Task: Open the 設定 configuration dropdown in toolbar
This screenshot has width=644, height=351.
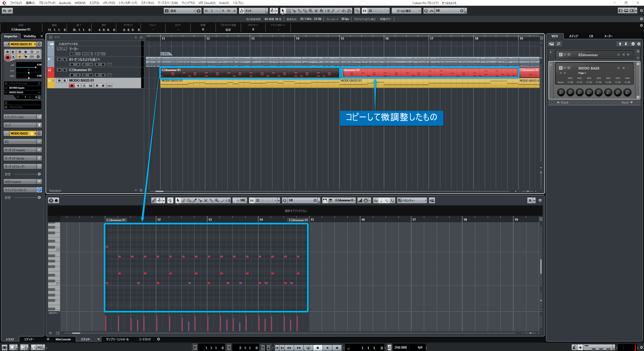Action: pos(182,11)
